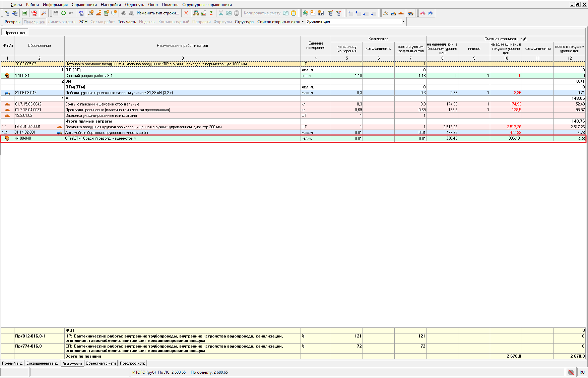The height and width of the screenshot is (378, 588).
Task: Click the PDF export icon
Action: 34,13
